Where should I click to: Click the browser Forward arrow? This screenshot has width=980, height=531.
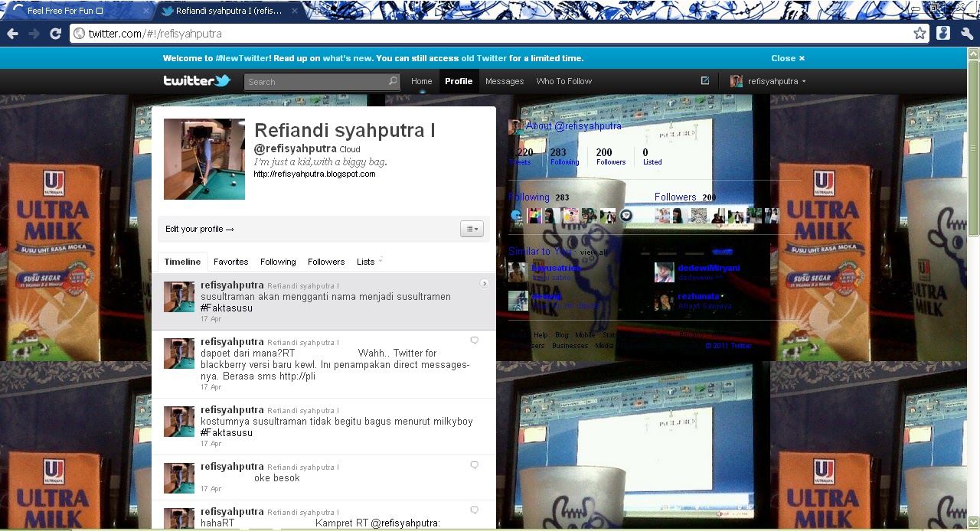pos(34,34)
